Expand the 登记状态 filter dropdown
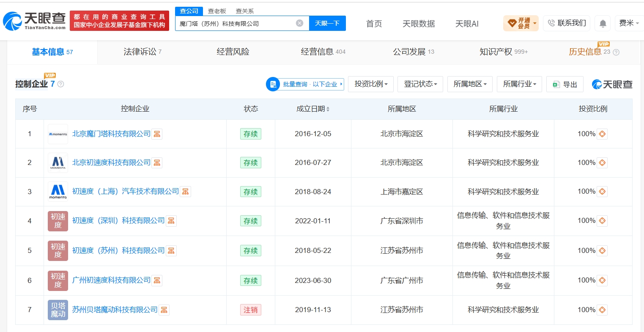 (x=420, y=84)
